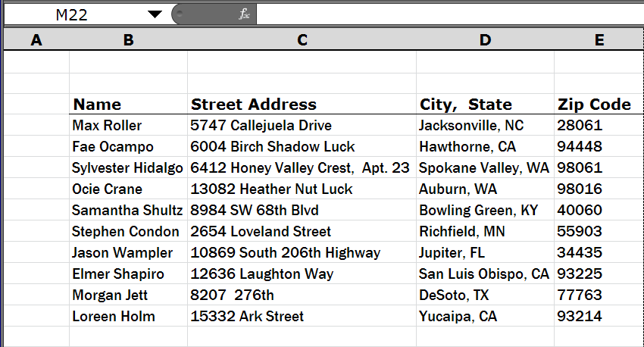Select zip code 28061
The image size is (644, 347).
[599, 125]
